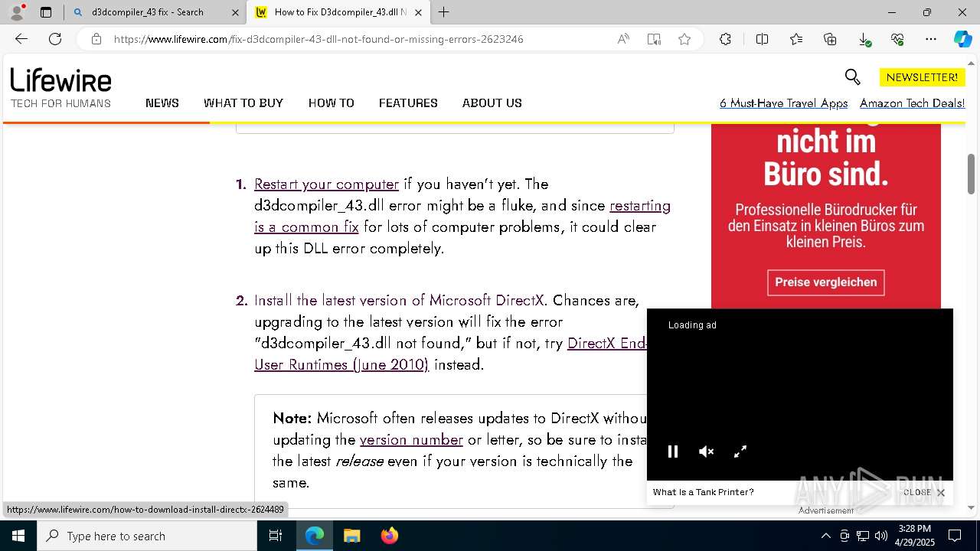Screen dimensions: 980x551
Task: Show hidden system tray icons
Action: click(825, 536)
